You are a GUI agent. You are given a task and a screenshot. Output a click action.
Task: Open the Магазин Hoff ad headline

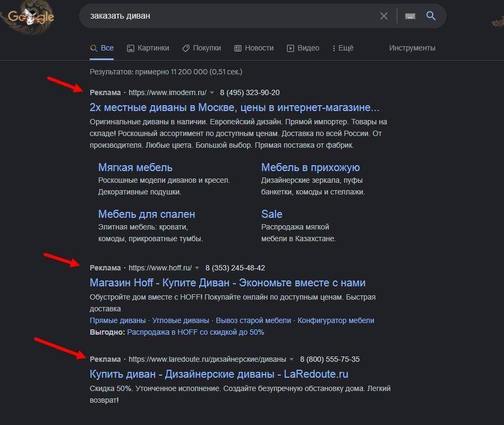[227, 283]
